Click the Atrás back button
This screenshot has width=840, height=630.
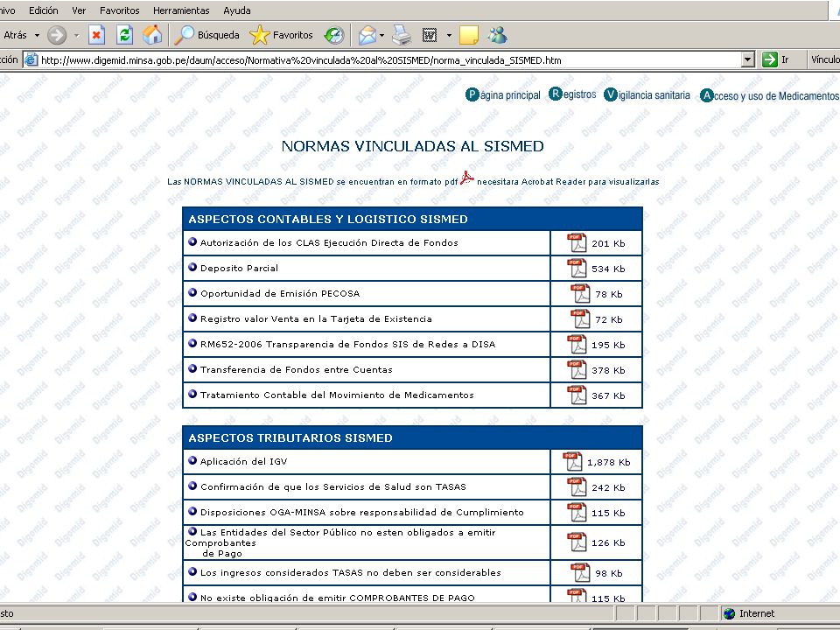[14, 35]
